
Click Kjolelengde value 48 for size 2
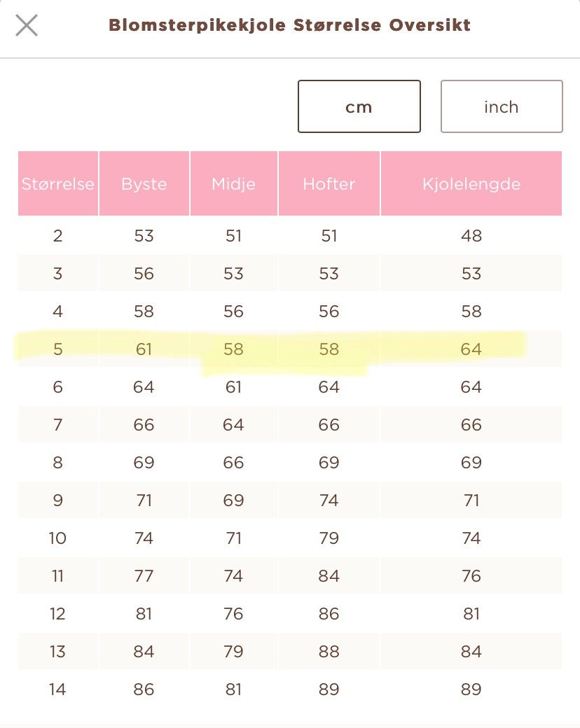pyautogui.click(x=471, y=236)
